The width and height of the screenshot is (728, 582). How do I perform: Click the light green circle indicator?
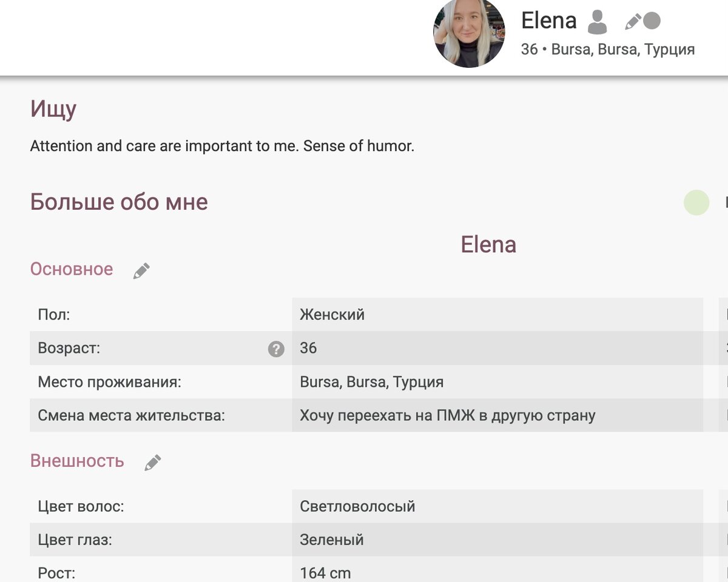click(696, 202)
